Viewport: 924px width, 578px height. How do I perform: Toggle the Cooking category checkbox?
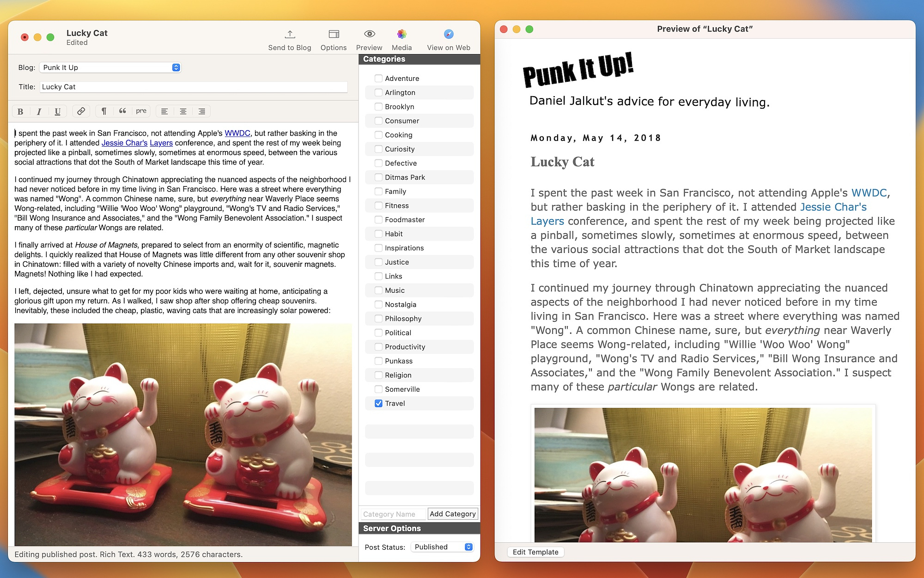pos(377,135)
